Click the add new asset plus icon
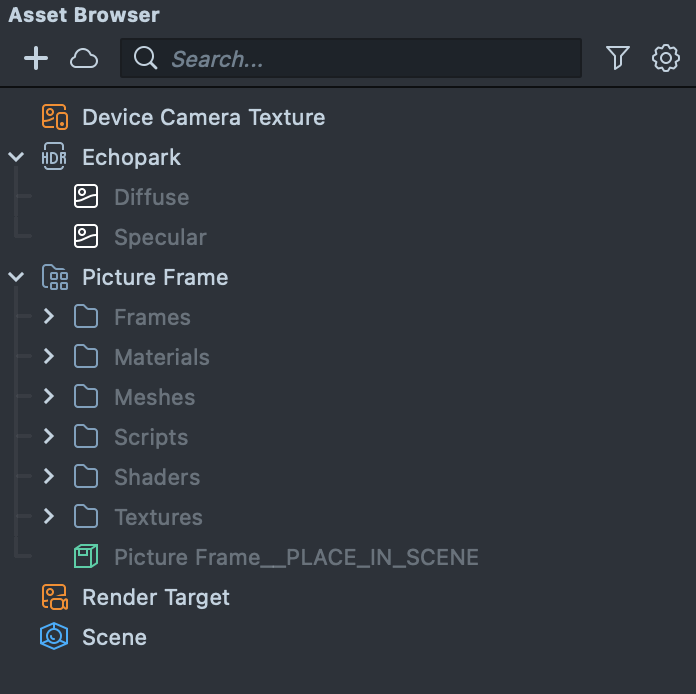696x694 pixels. (x=36, y=59)
